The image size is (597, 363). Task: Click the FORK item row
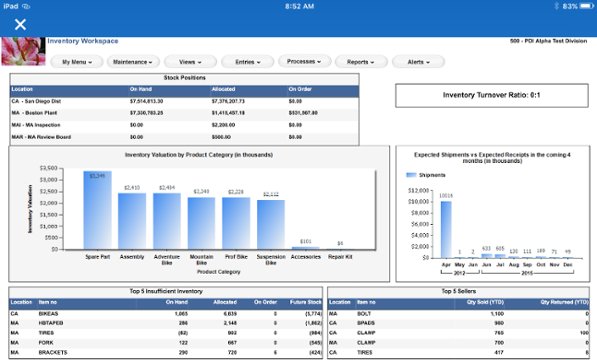(x=166, y=343)
